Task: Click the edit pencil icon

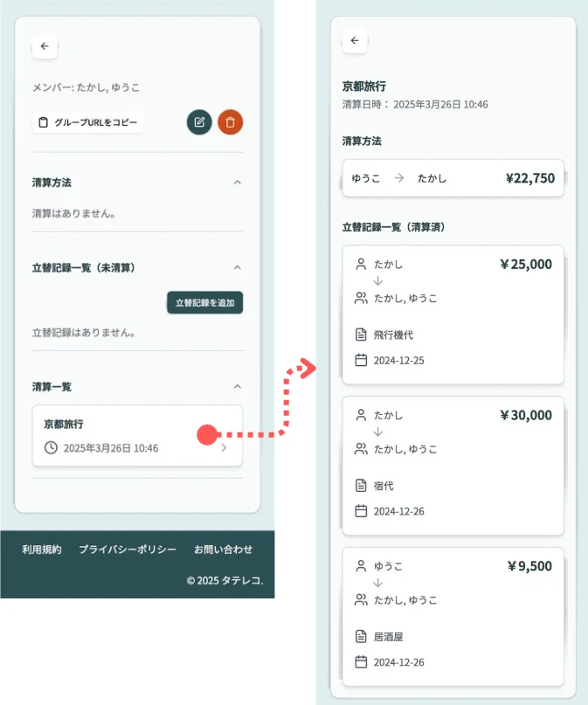Action: click(199, 122)
